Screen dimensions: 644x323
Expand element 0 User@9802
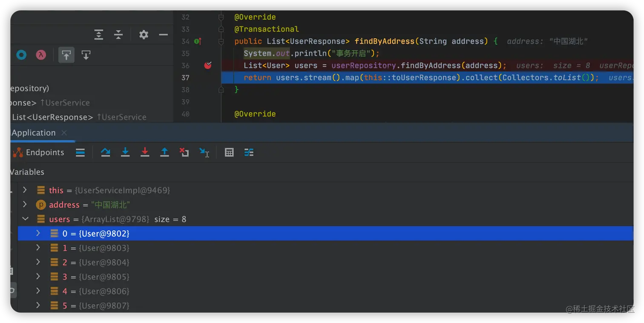pos(38,233)
